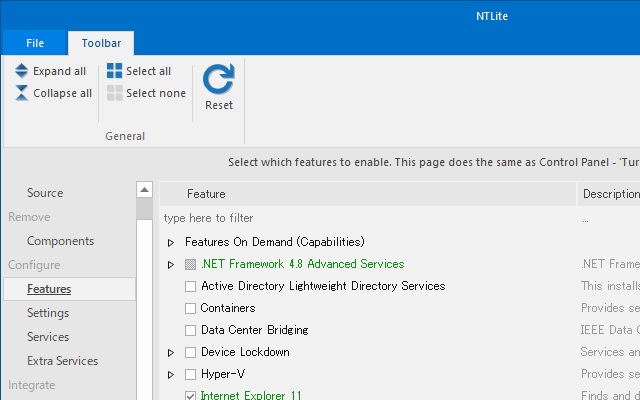The height and width of the screenshot is (400, 640).
Task: Open the Source page in sidebar
Action: click(45, 193)
